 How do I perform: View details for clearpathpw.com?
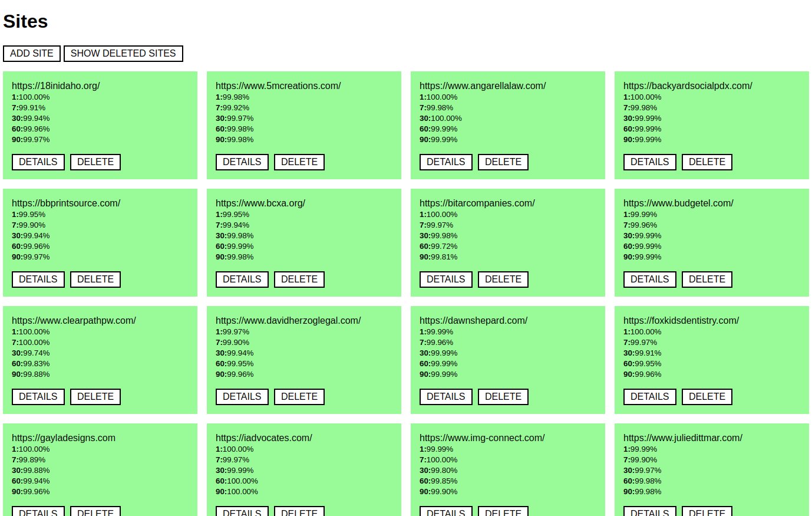38,397
